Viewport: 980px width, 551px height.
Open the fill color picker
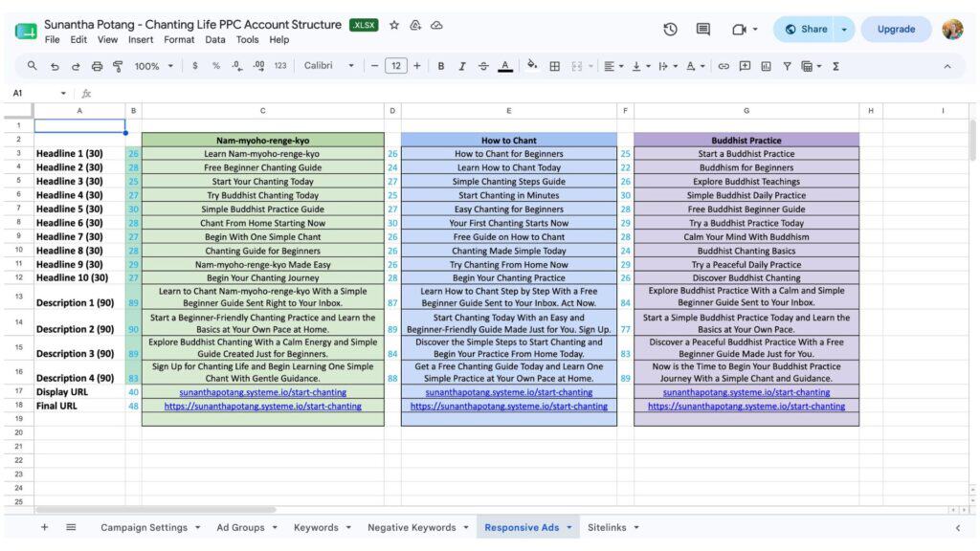532,66
